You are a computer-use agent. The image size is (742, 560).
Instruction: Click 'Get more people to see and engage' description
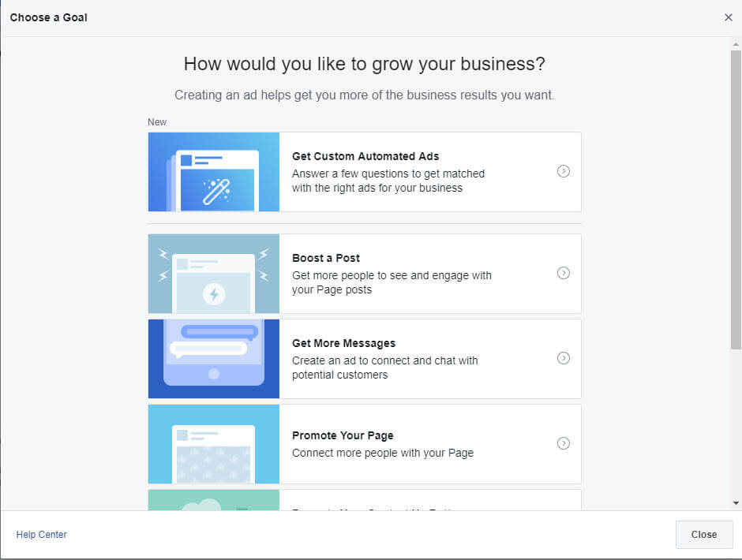pyautogui.click(x=392, y=282)
